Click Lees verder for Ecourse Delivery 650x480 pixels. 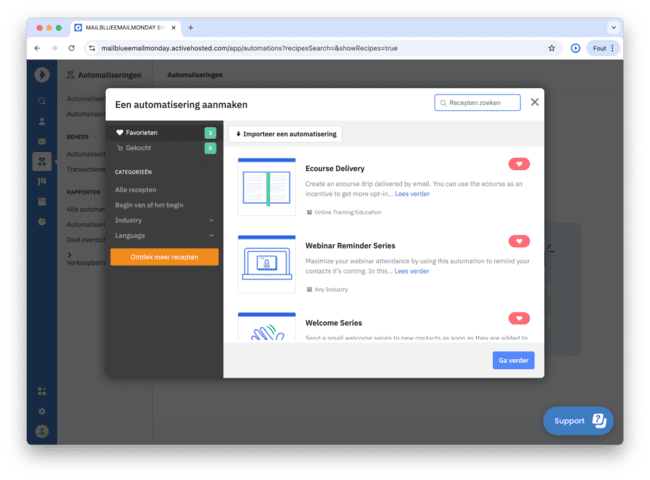(x=412, y=194)
